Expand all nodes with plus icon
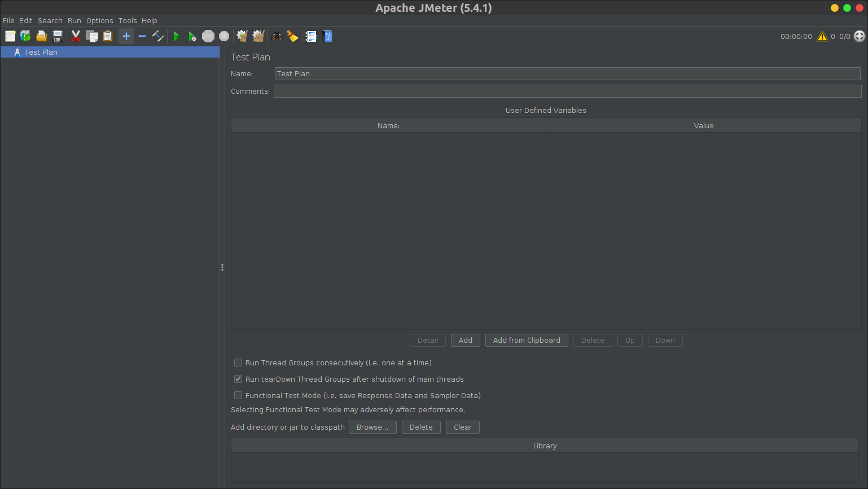Viewport: 868px width, 489px height. tap(126, 36)
